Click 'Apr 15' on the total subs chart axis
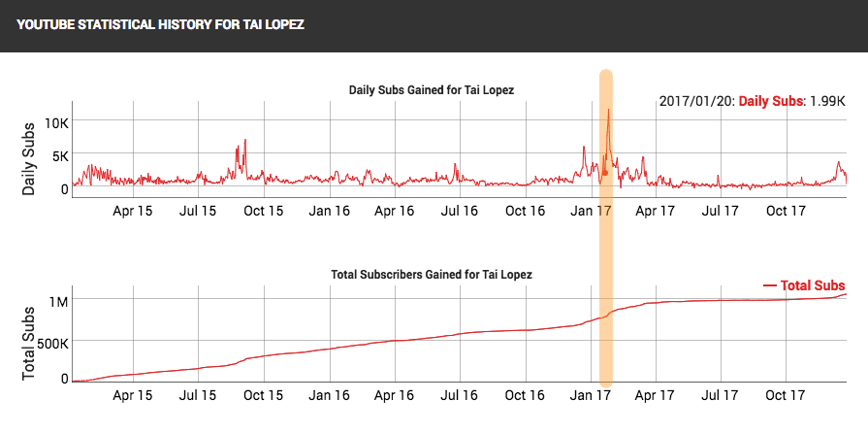The width and height of the screenshot is (868, 434). click(132, 396)
